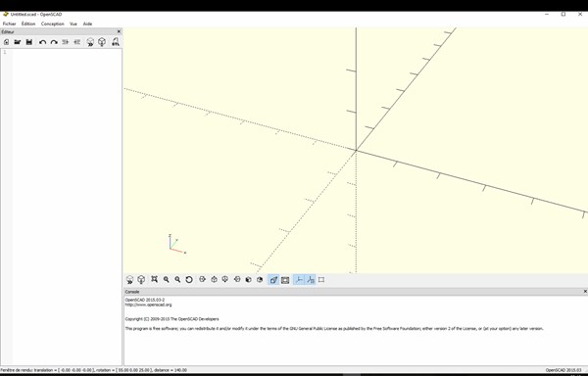Toggle Show Axes in viewport toolbar

[299, 280]
